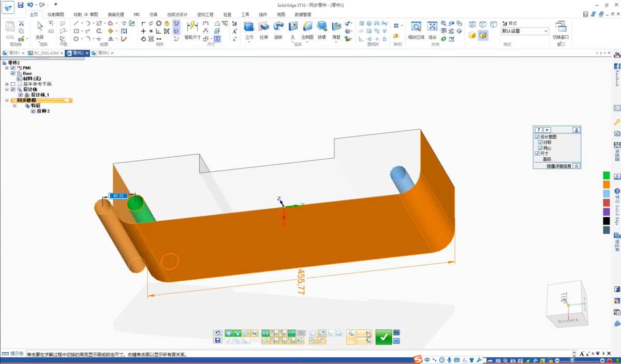Choose the 拔模 draft tool
This screenshot has height=364, width=621.
pyautogui.click(x=322, y=30)
